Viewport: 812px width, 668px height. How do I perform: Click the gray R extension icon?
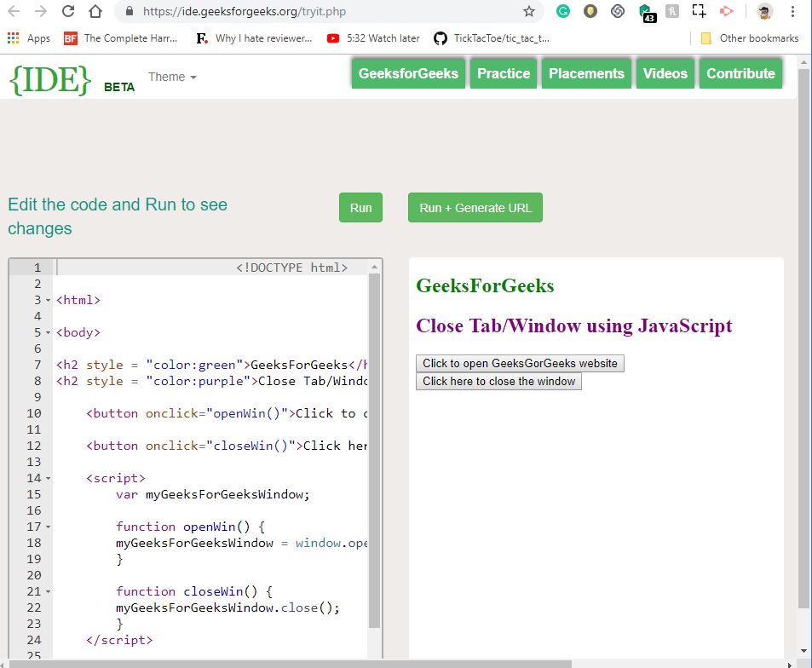coord(671,11)
